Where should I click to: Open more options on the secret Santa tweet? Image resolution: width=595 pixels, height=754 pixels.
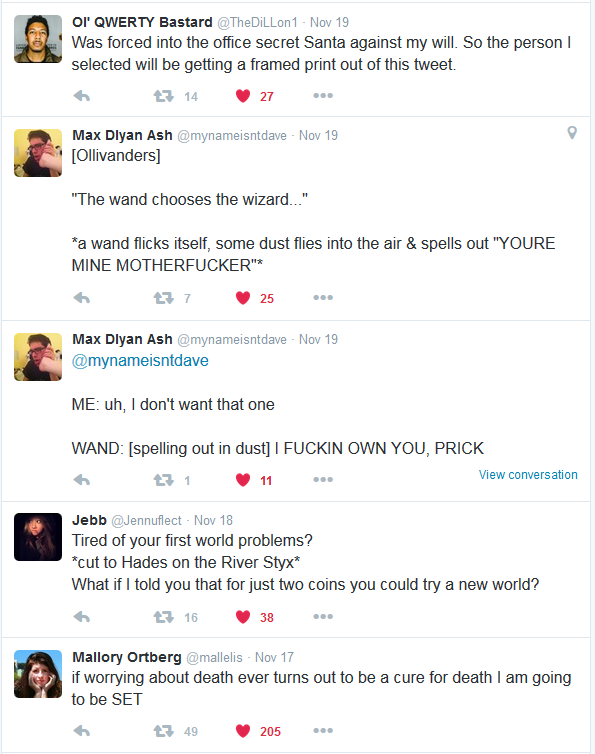point(323,96)
